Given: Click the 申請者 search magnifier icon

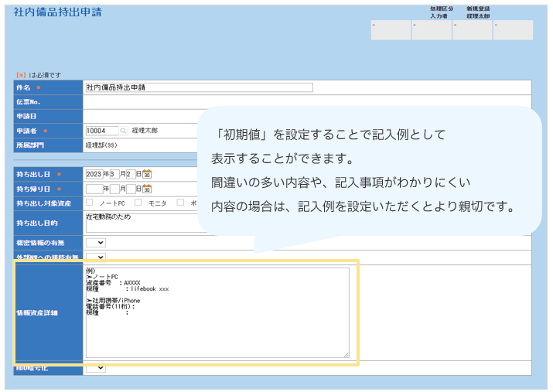Looking at the screenshot, I should click(123, 131).
